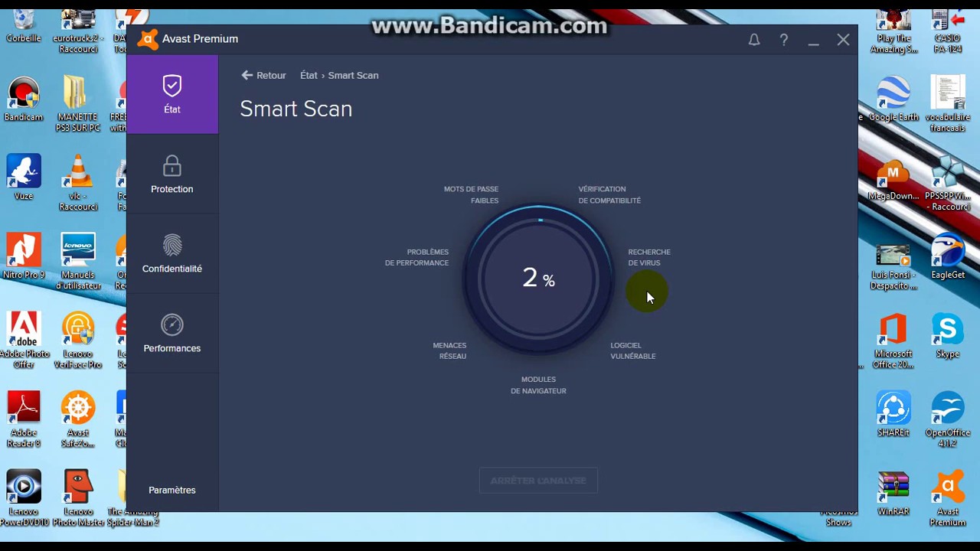The height and width of the screenshot is (551, 980).
Task: Select The Amazing Spider Man 2 folder
Action: [134, 499]
